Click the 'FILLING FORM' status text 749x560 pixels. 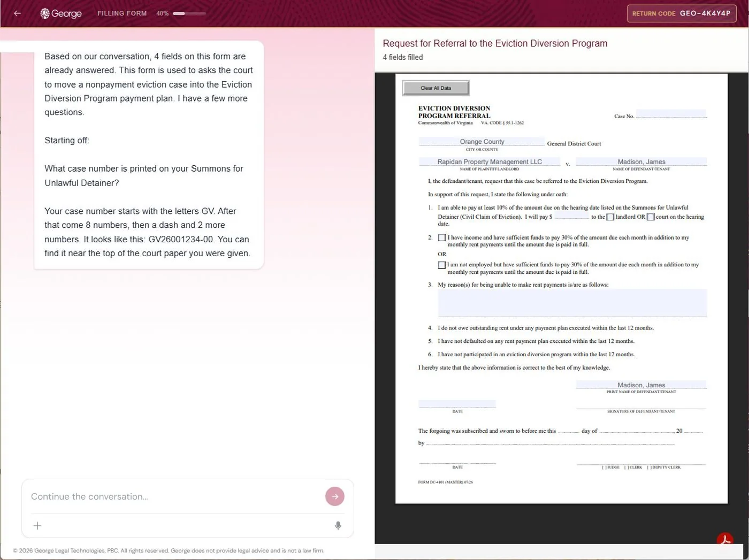point(122,13)
